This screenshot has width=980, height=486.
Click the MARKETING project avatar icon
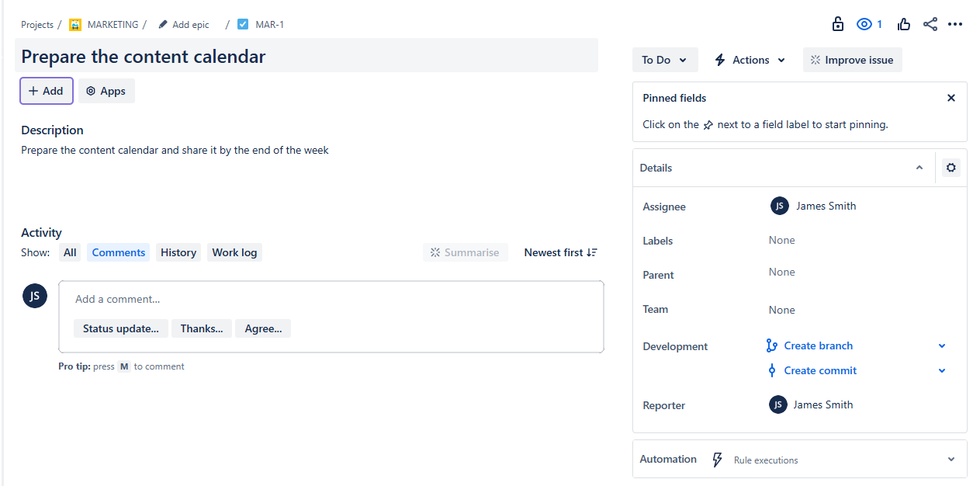(75, 24)
